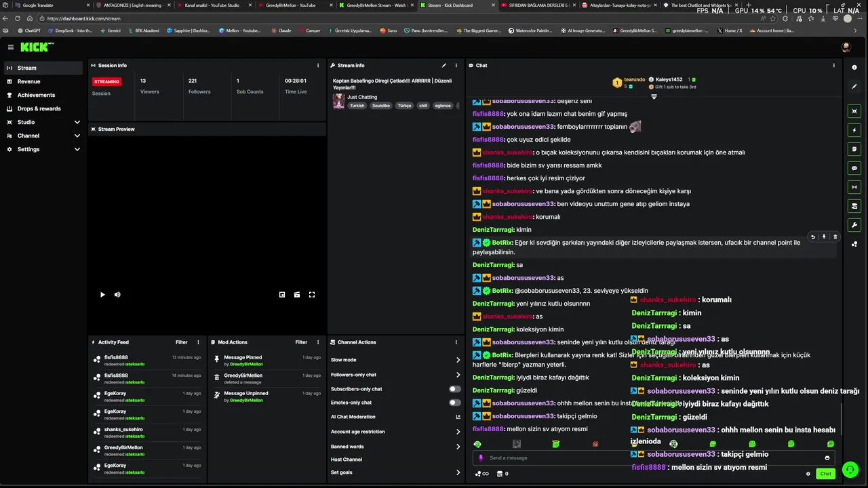This screenshot has height=488, width=868.
Task: Click the broadcast signal icon in right sidebar
Action: [x=854, y=187]
